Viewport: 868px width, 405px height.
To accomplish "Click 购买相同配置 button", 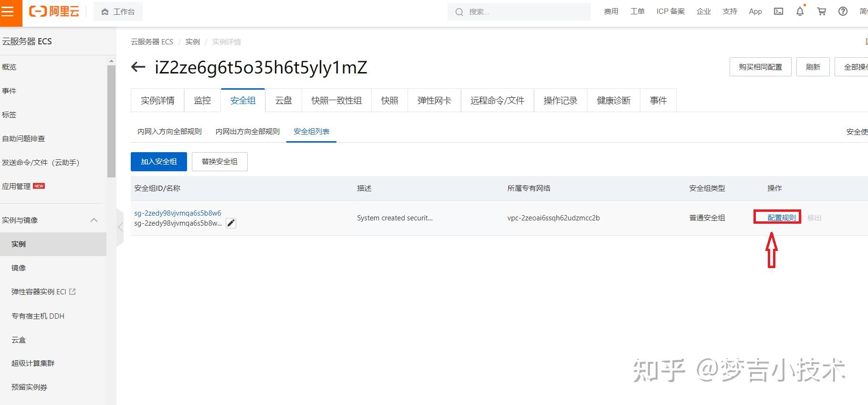I will tap(760, 67).
